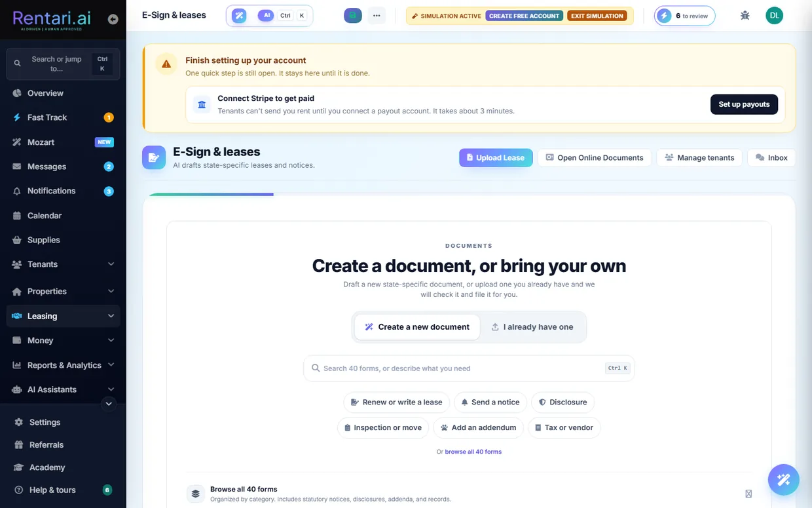
Task: Open the Overview page
Action: pos(63,93)
